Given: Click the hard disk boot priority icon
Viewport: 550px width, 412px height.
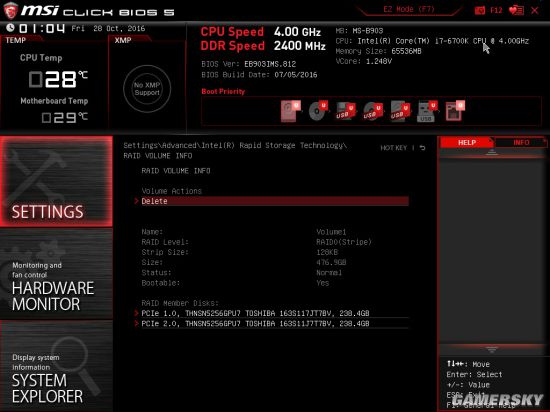Looking at the screenshot, I should pos(290,111).
